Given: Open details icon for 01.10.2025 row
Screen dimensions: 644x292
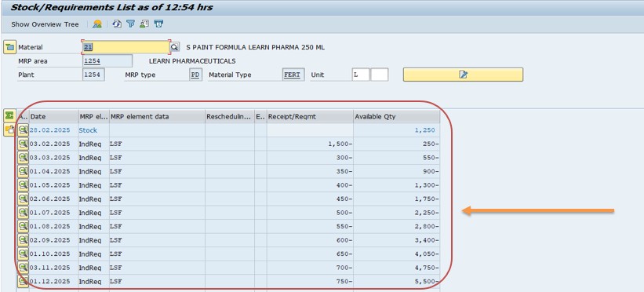Looking at the screenshot, I should (23, 254).
